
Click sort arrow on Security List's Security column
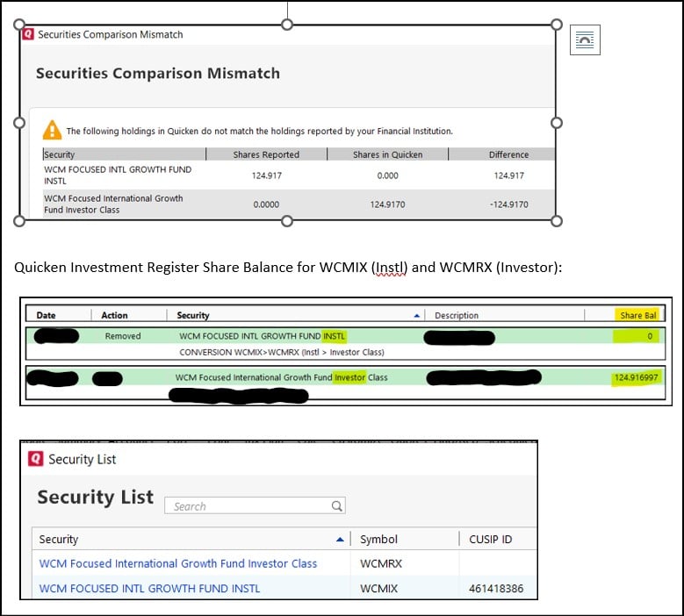(x=341, y=540)
